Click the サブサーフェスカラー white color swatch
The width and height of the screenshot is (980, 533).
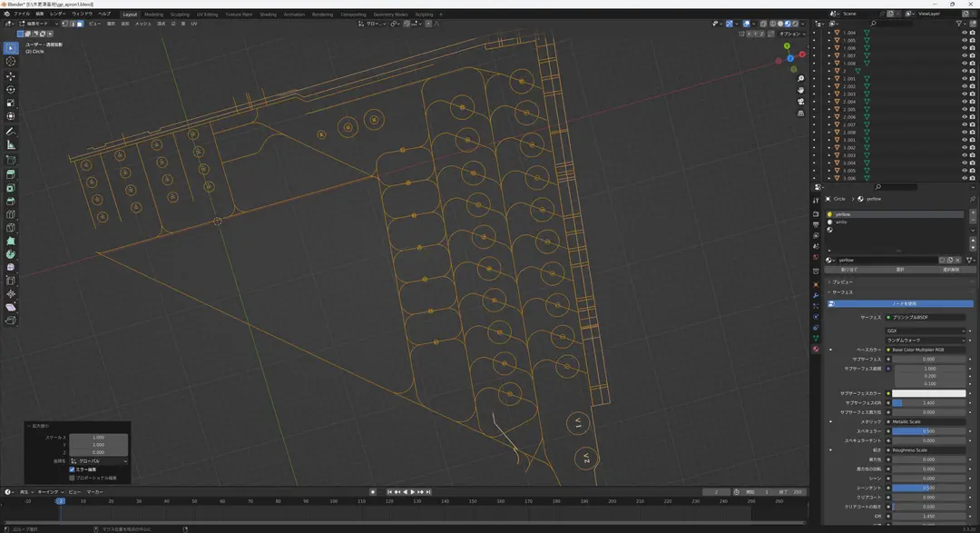928,393
